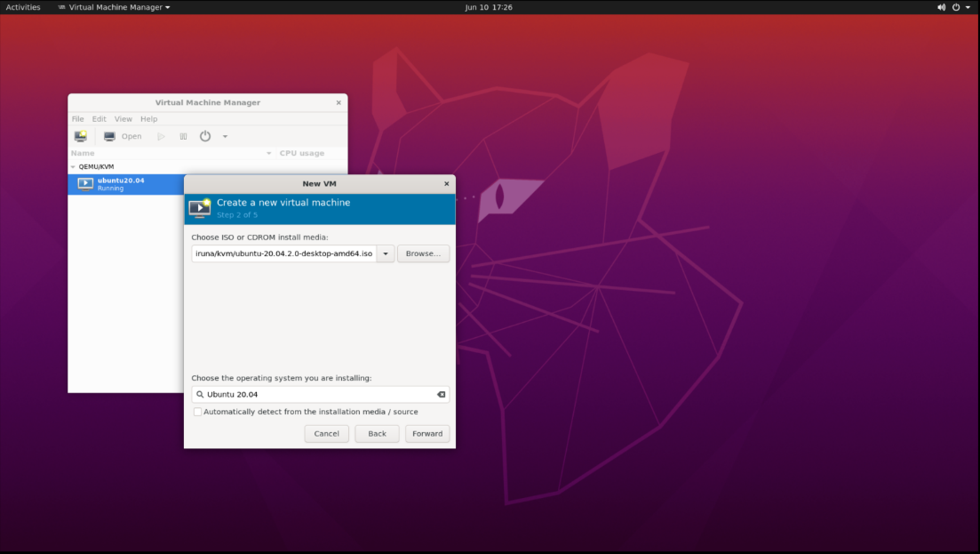Click the Cancel button
980x554 pixels.
[x=326, y=434]
